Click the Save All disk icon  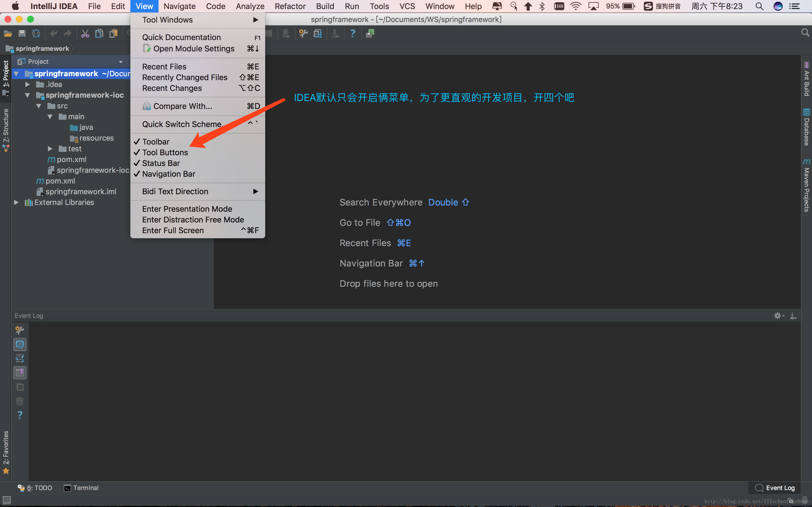(x=22, y=33)
